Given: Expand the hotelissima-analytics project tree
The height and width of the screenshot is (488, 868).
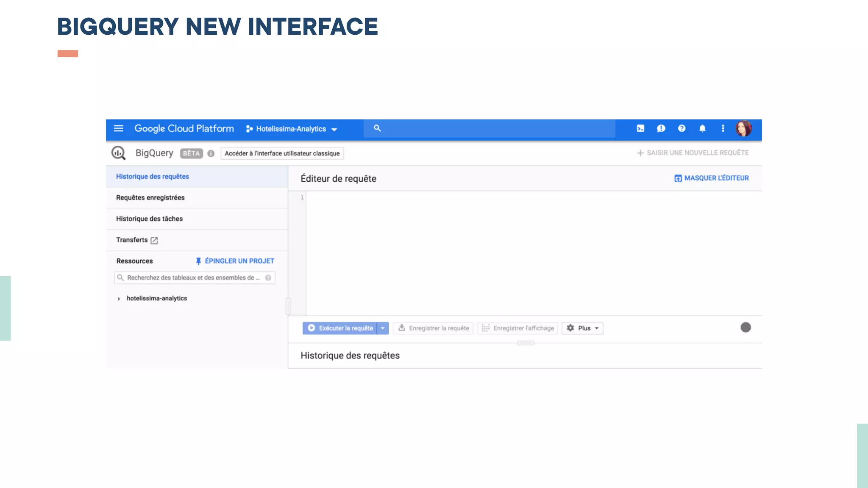Looking at the screenshot, I should 119,299.
